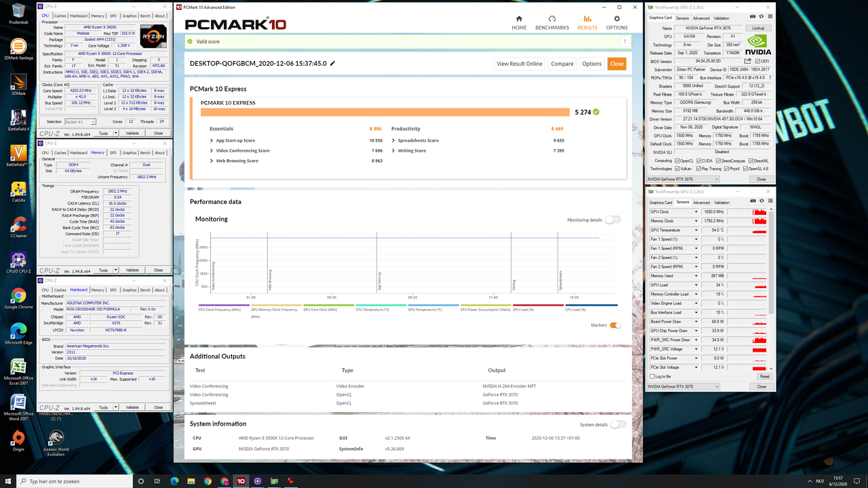Open Advanced tab in top GPU-Z window
Screen dimensions: 868x488
point(701,18)
